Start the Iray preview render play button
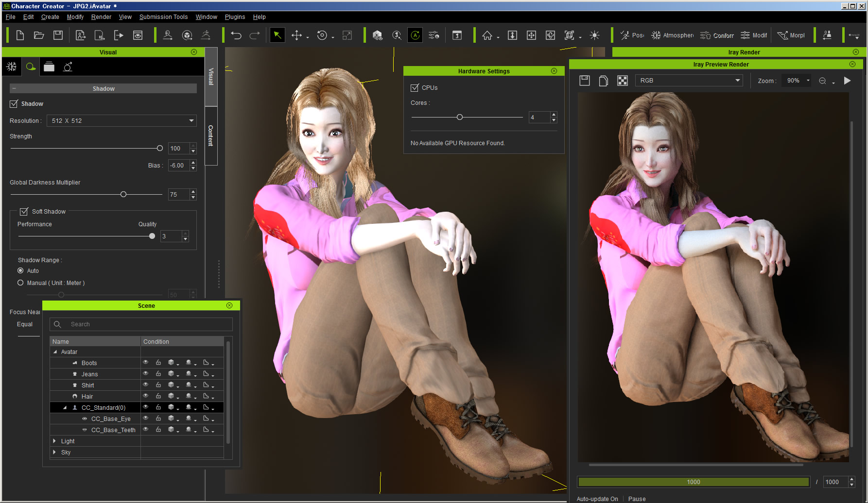868x503 pixels. 847,81
